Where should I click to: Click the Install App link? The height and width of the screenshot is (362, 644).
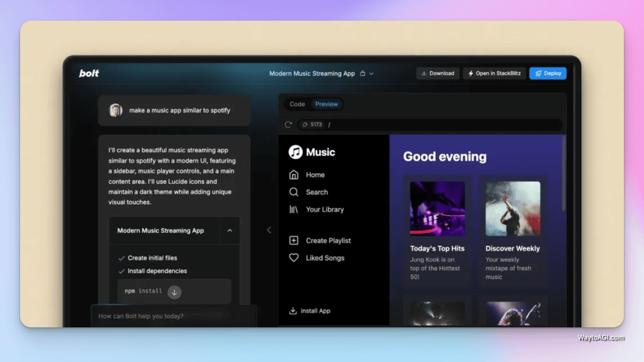point(310,311)
